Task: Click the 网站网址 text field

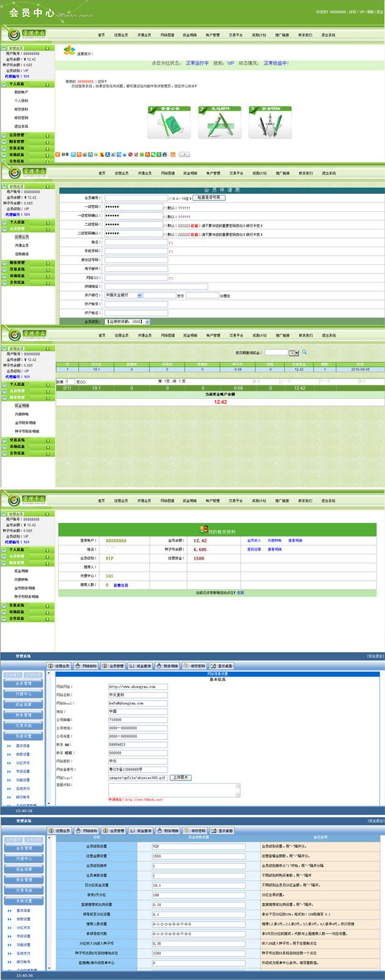Action: (137, 687)
